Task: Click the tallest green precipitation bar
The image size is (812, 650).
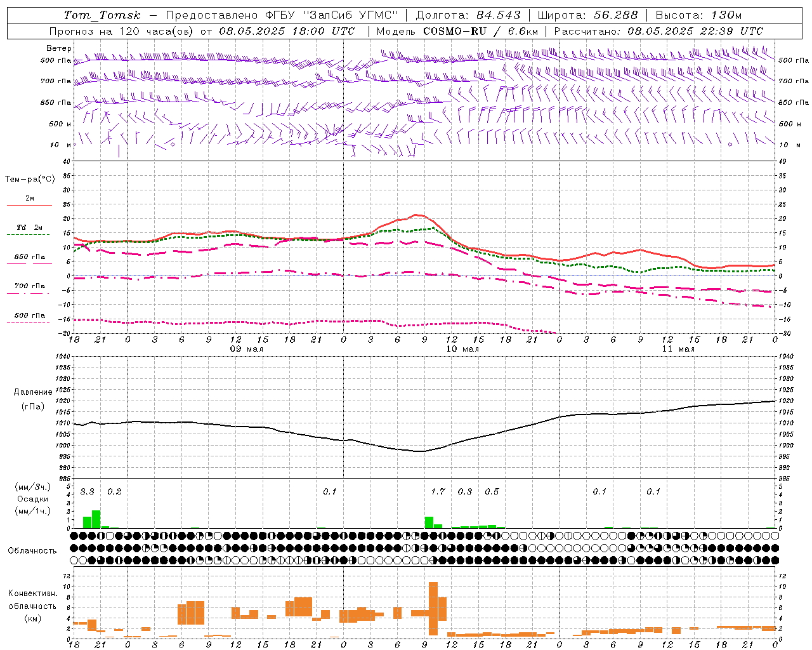Action: click(96, 519)
